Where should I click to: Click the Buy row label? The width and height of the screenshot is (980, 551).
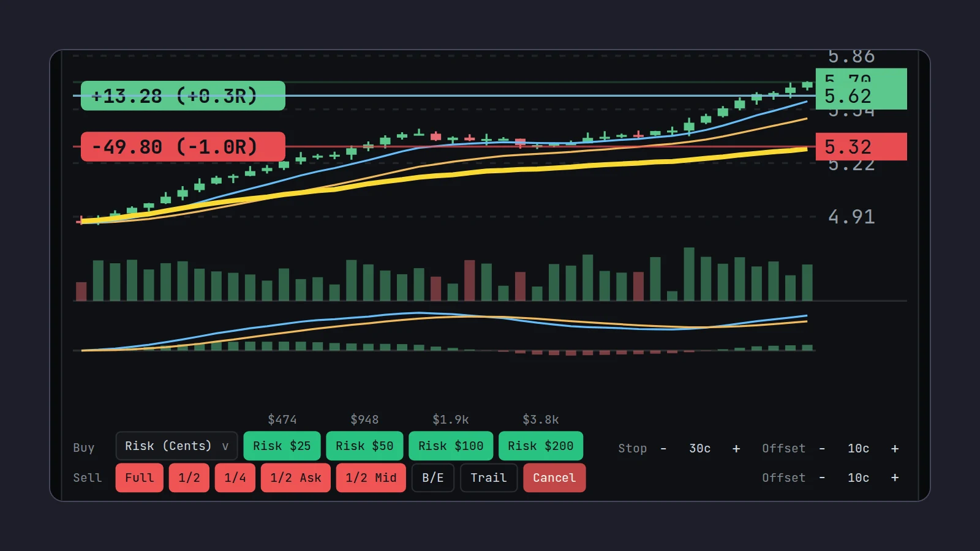point(84,448)
